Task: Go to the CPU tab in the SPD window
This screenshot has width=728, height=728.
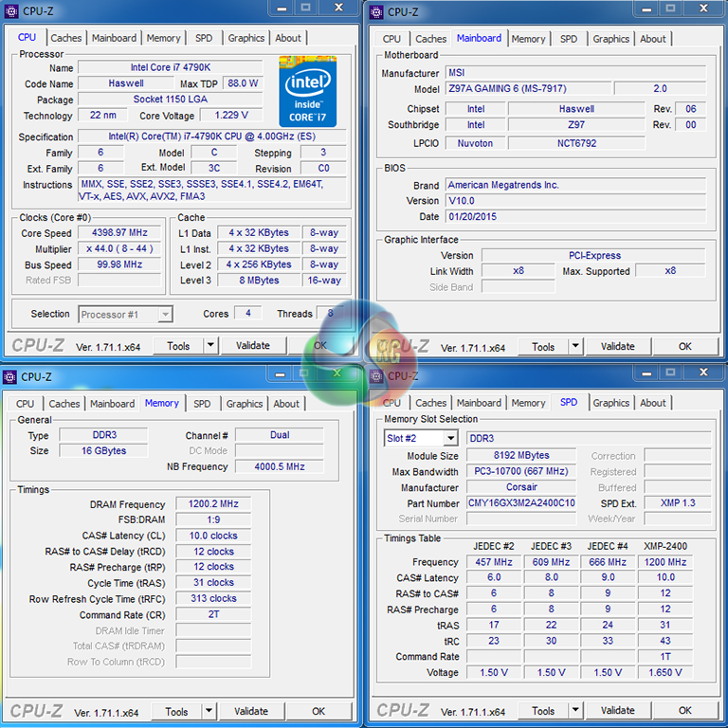Action: tap(391, 404)
